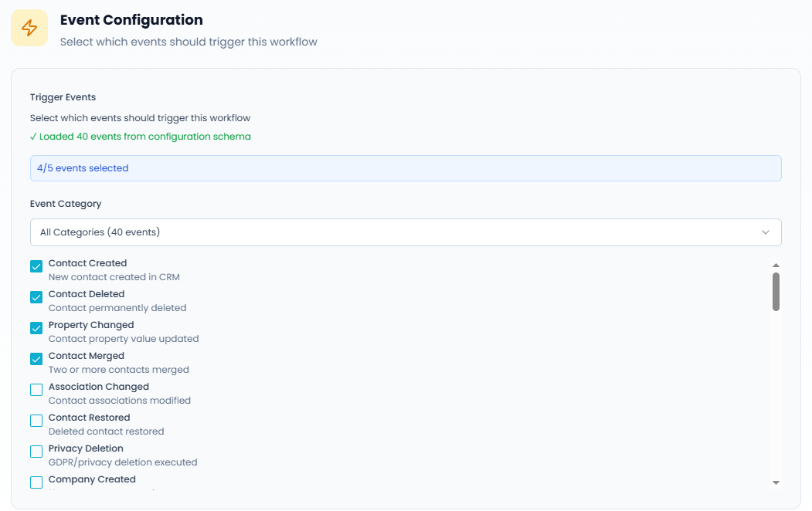Open the All Categories dropdown
The image size is (812, 511).
point(405,232)
